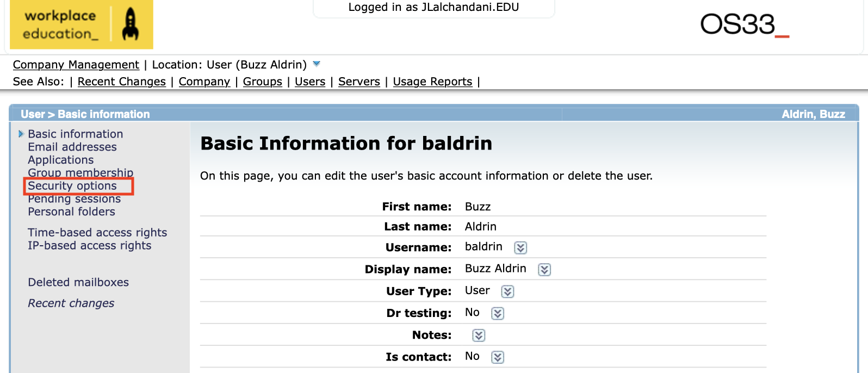Expand the Notes edit chevron
Screen dimensions: 868x373
tap(479, 335)
